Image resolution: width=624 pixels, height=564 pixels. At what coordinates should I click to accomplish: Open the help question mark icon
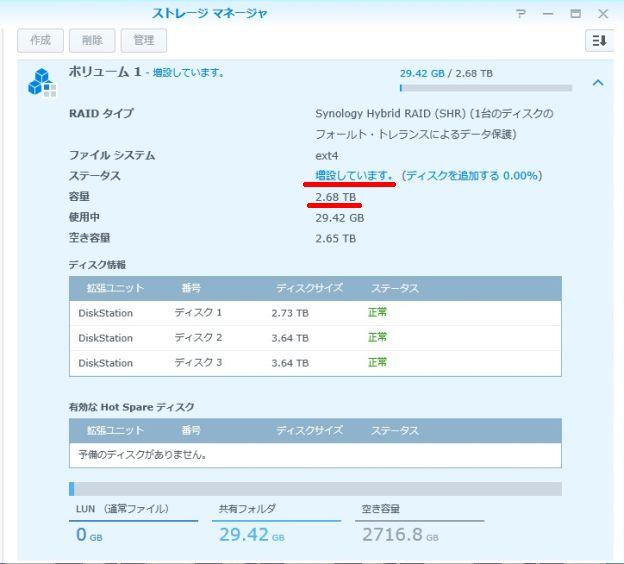click(521, 14)
